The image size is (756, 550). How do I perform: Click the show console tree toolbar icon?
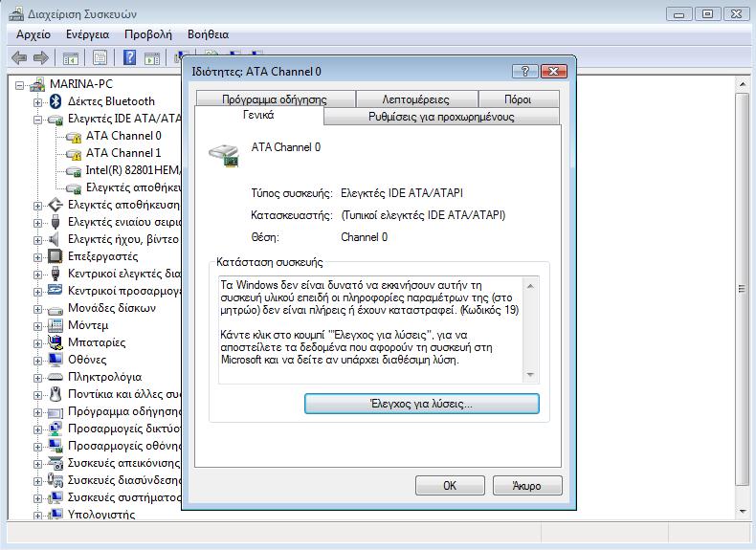pos(71,58)
